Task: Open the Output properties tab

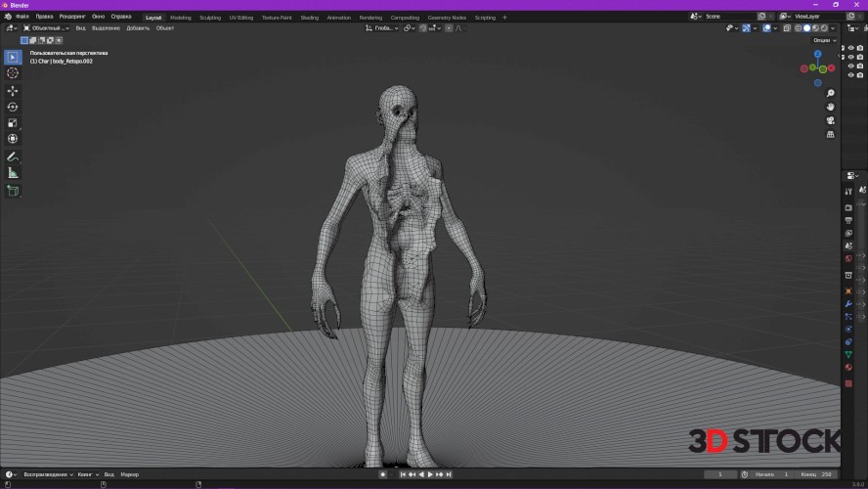Action: pyautogui.click(x=848, y=220)
